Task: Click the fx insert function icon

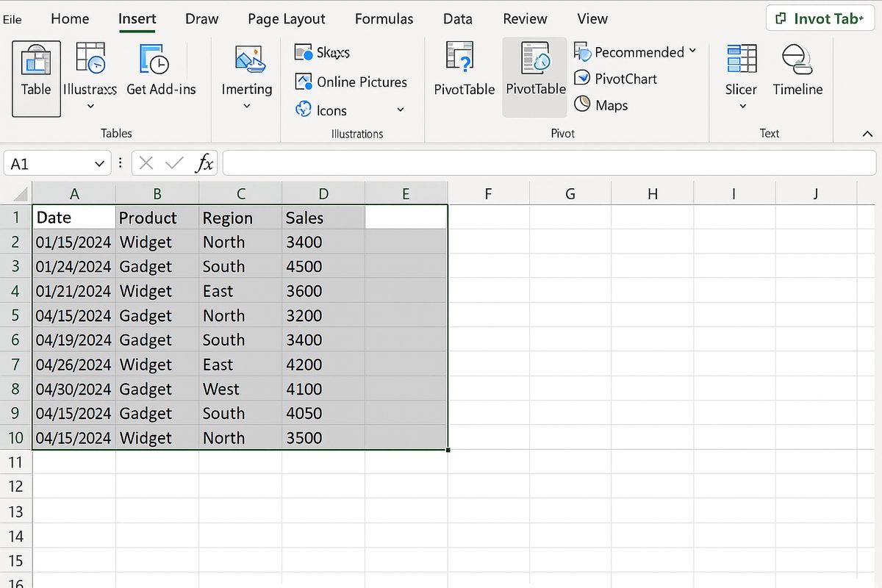Action: [x=204, y=163]
